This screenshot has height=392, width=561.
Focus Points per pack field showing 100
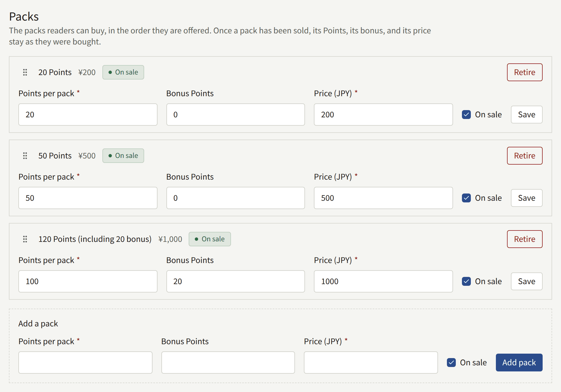[88, 281]
